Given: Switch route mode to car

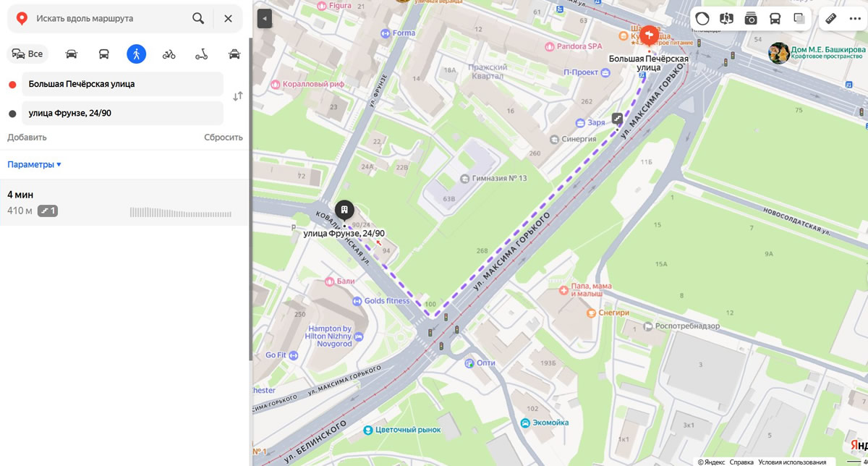Looking at the screenshot, I should 71,54.
